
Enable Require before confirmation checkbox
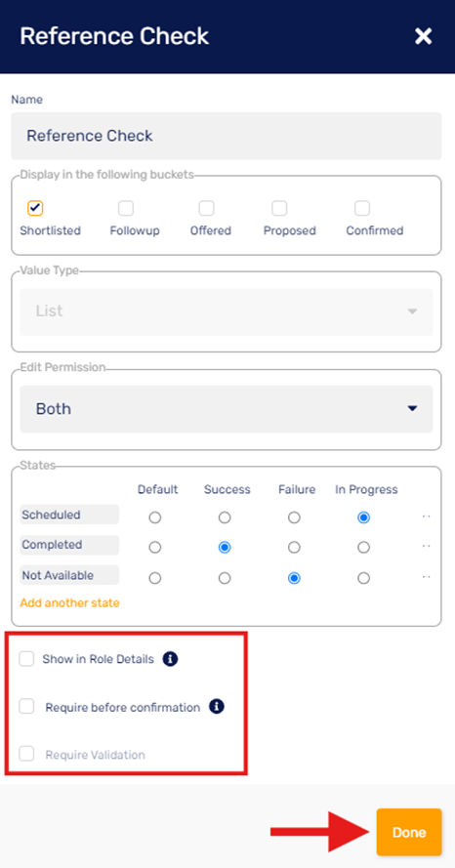click(x=26, y=706)
